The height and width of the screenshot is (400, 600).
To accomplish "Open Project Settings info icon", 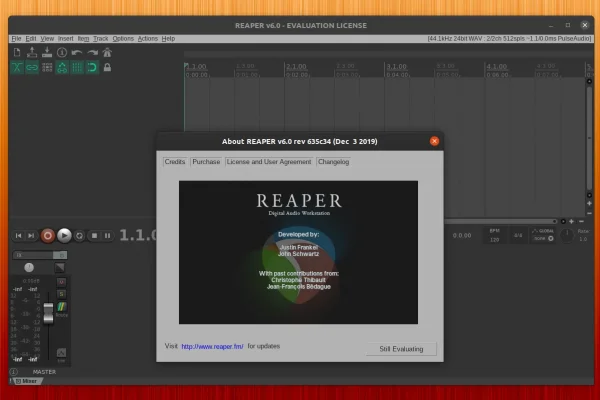I will [x=62, y=52].
